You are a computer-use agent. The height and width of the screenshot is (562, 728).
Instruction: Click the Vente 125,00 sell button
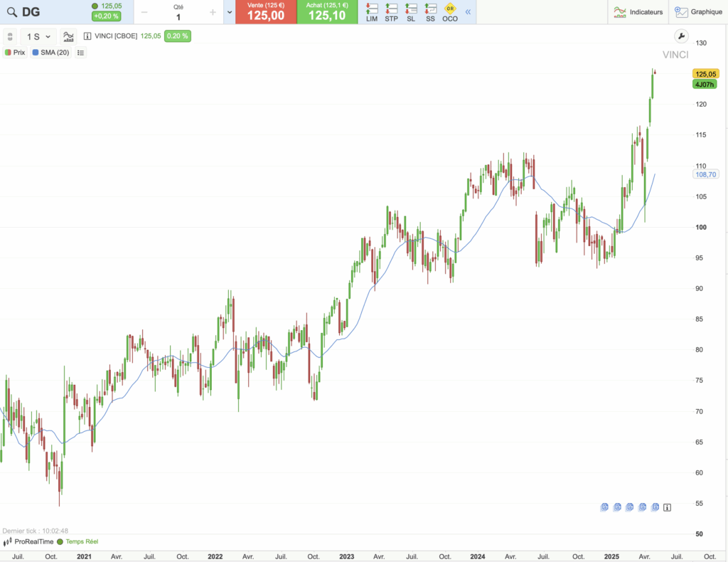(266, 12)
